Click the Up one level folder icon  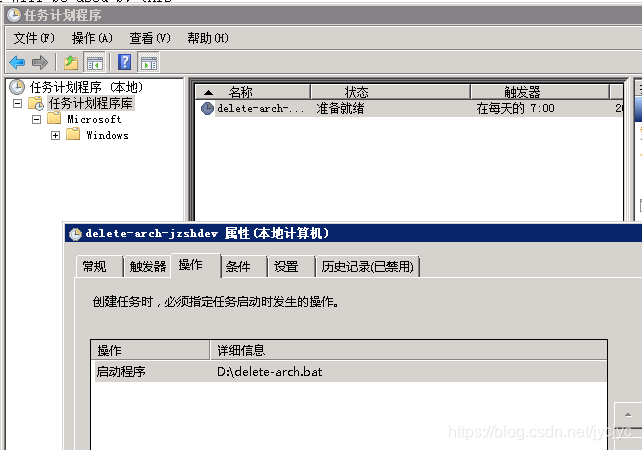(71, 63)
